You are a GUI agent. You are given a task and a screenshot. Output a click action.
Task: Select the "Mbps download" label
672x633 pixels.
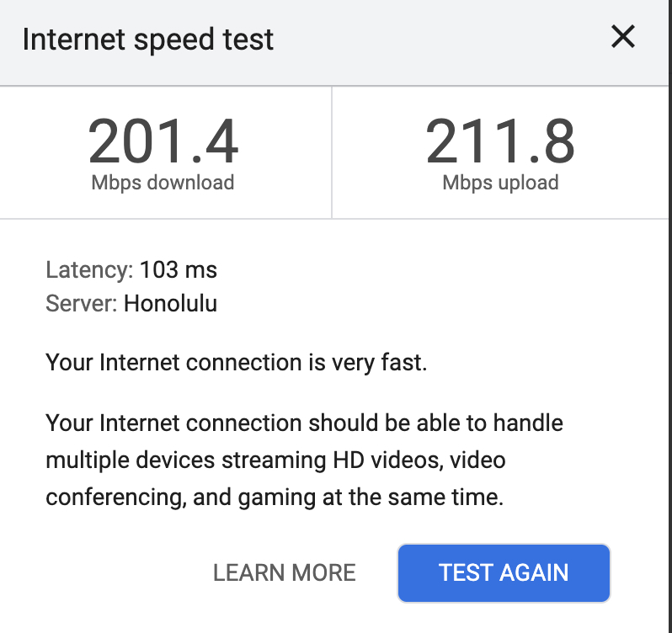163,182
